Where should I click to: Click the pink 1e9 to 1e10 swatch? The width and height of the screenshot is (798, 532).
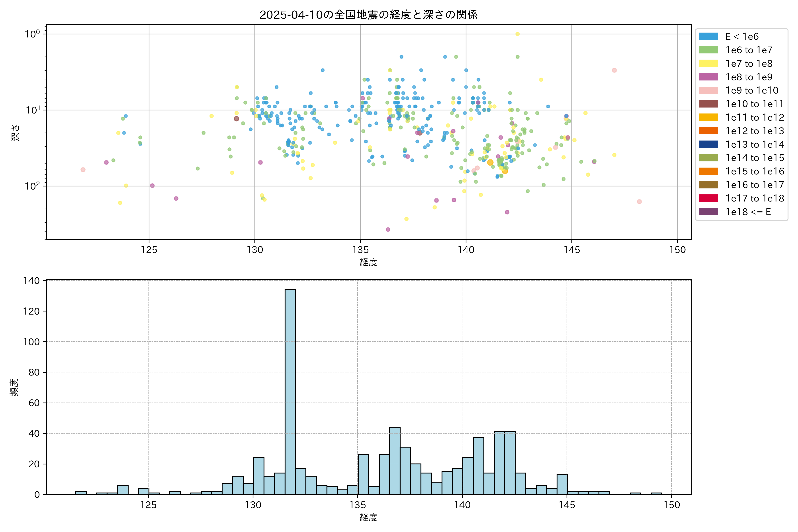(x=708, y=90)
